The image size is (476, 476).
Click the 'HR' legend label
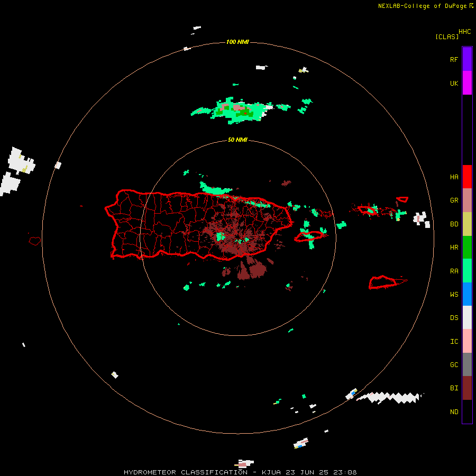[x=454, y=248]
